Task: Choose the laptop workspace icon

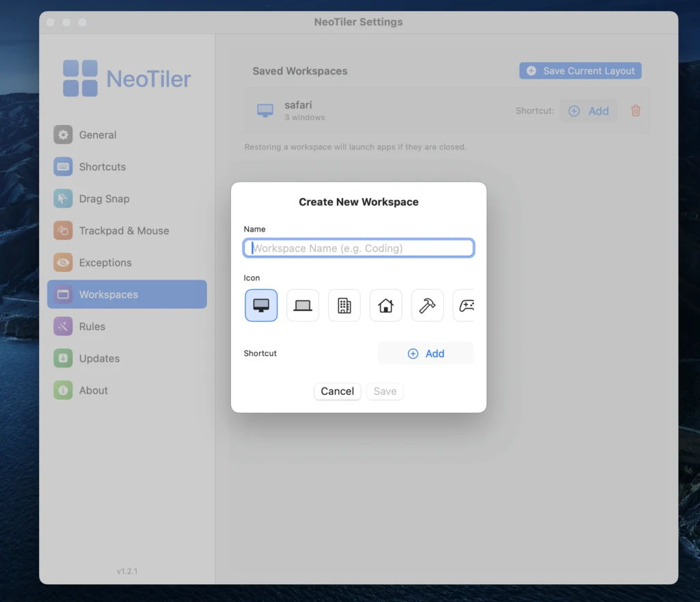Action: [303, 305]
